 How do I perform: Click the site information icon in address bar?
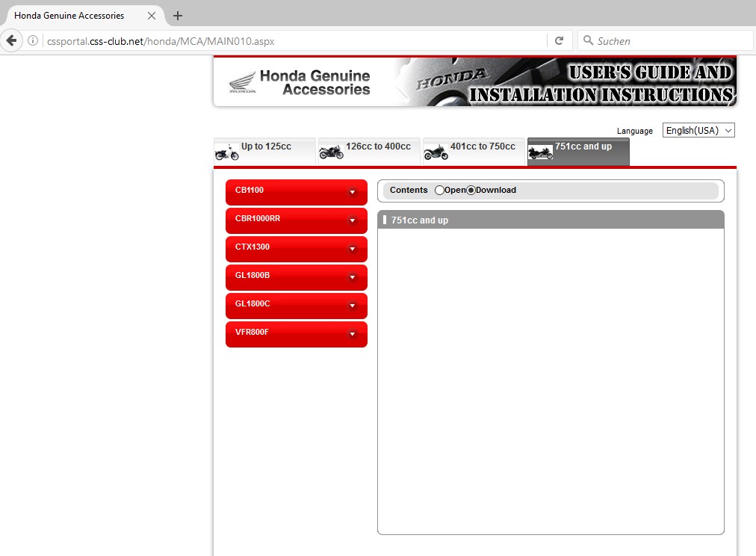coord(33,41)
